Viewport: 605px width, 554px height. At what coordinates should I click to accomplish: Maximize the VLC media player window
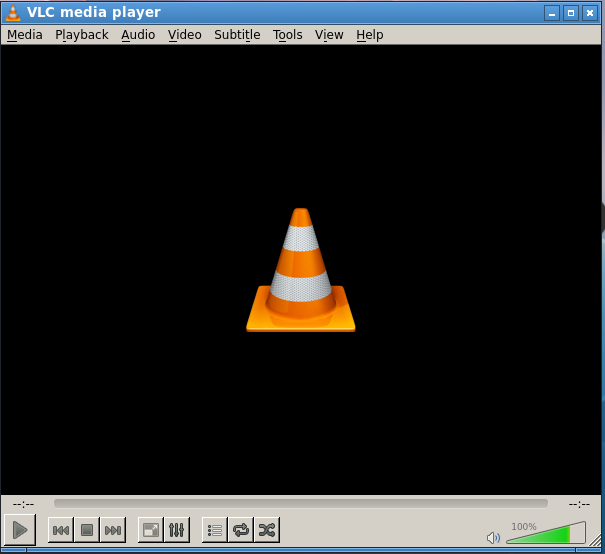point(571,13)
